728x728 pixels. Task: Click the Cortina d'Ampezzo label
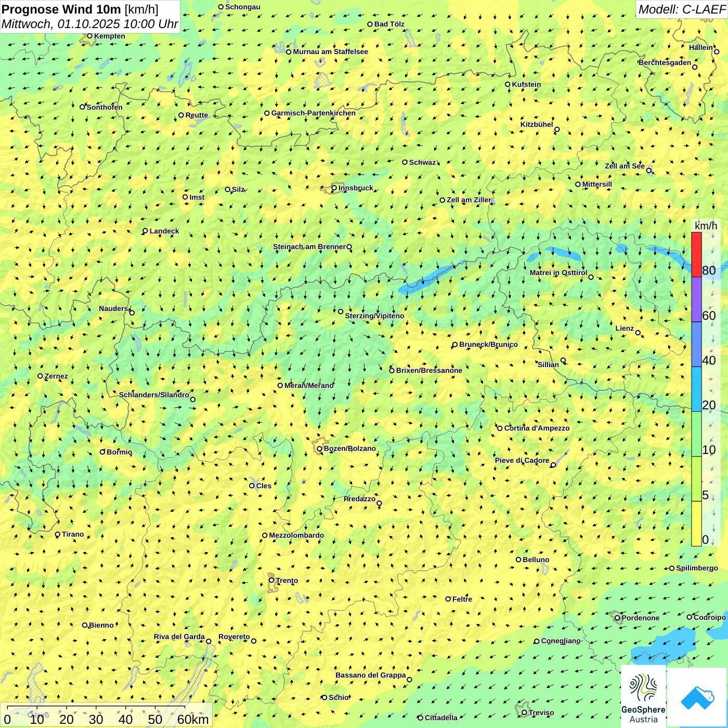537,428
